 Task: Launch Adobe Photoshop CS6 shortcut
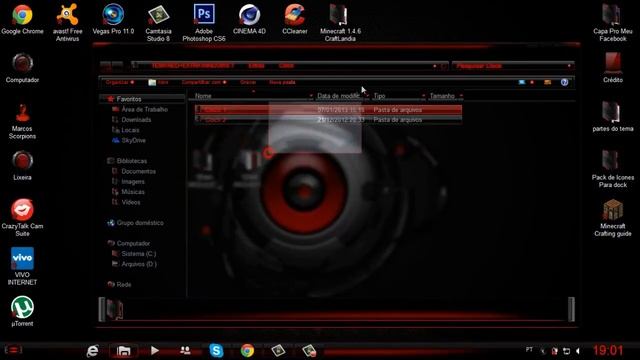coord(204,22)
